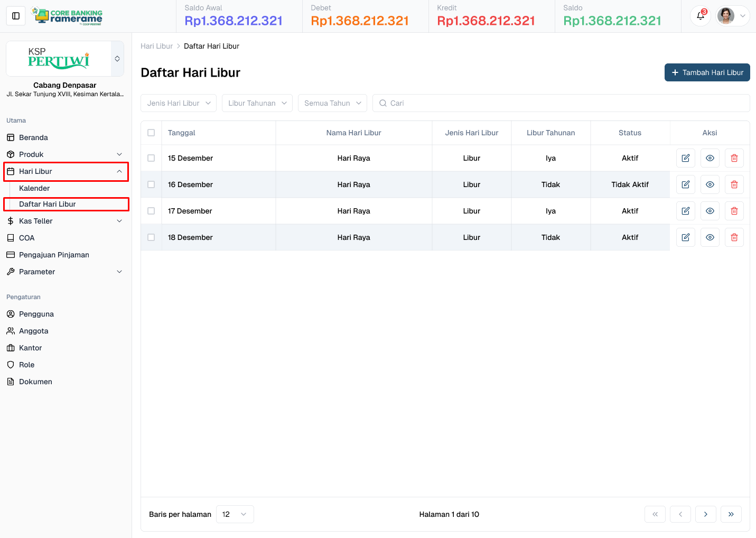Click the Tambah Hari Libur button
Screen dimensions: 756x538
[707, 72]
